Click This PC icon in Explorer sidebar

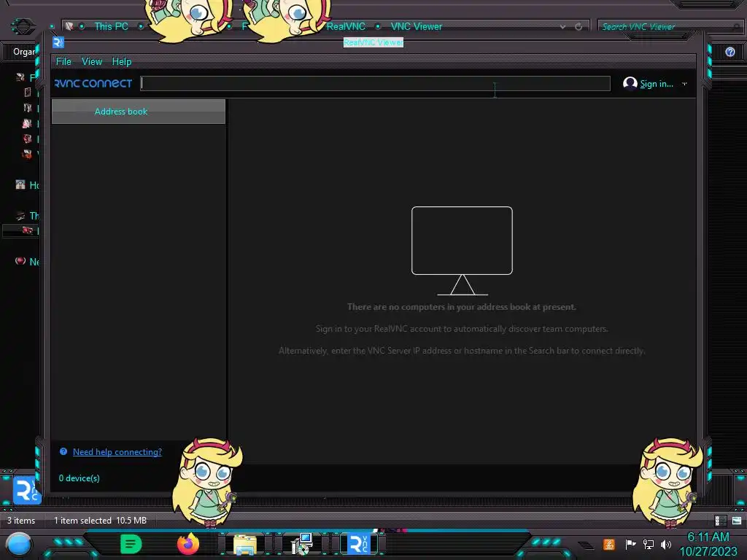tap(20, 216)
